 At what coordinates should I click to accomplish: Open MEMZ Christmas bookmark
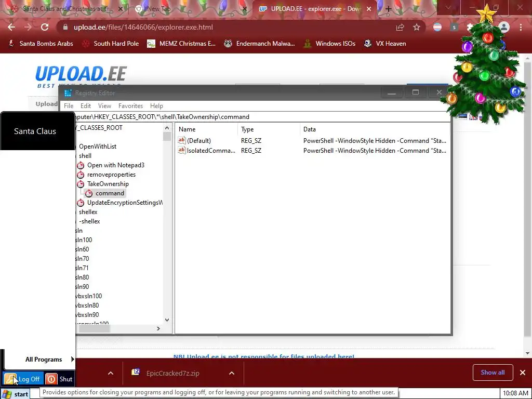[181, 44]
